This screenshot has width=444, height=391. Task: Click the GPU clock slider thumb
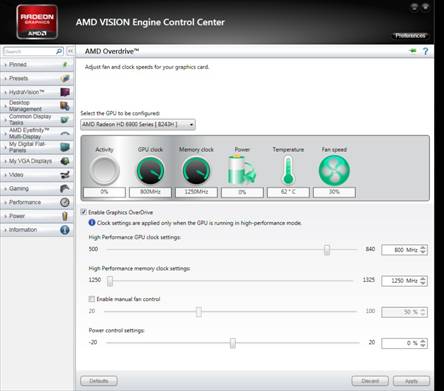(x=327, y=250)
